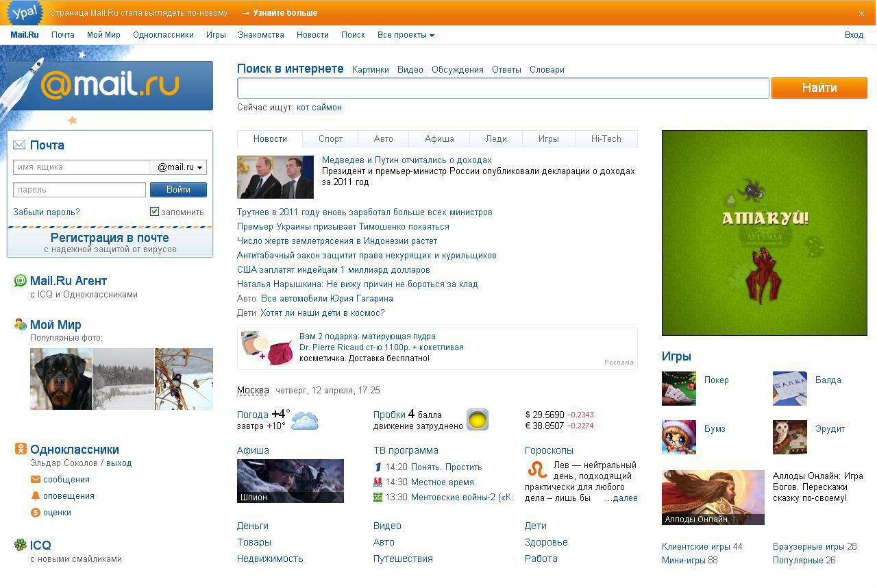
Task: Click the оповещения bell icon
Action: click(x=36, y=496)
